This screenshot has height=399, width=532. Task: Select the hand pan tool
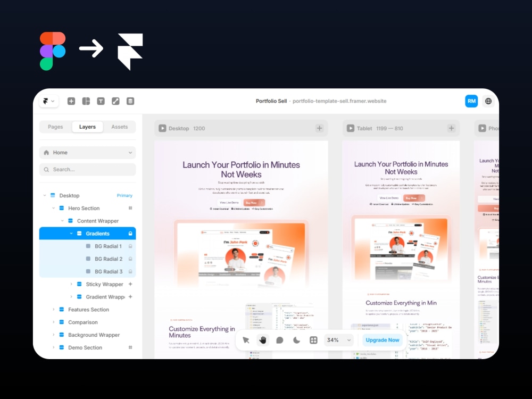click(263, 340)
